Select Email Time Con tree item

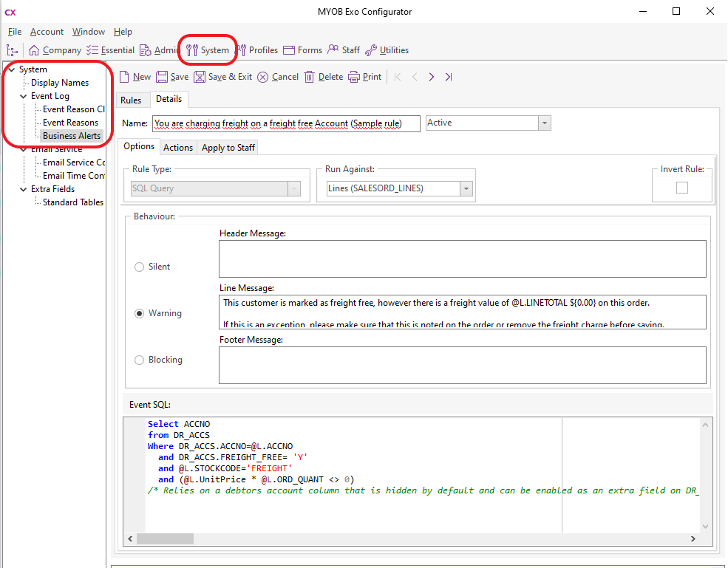click(73, 176)
